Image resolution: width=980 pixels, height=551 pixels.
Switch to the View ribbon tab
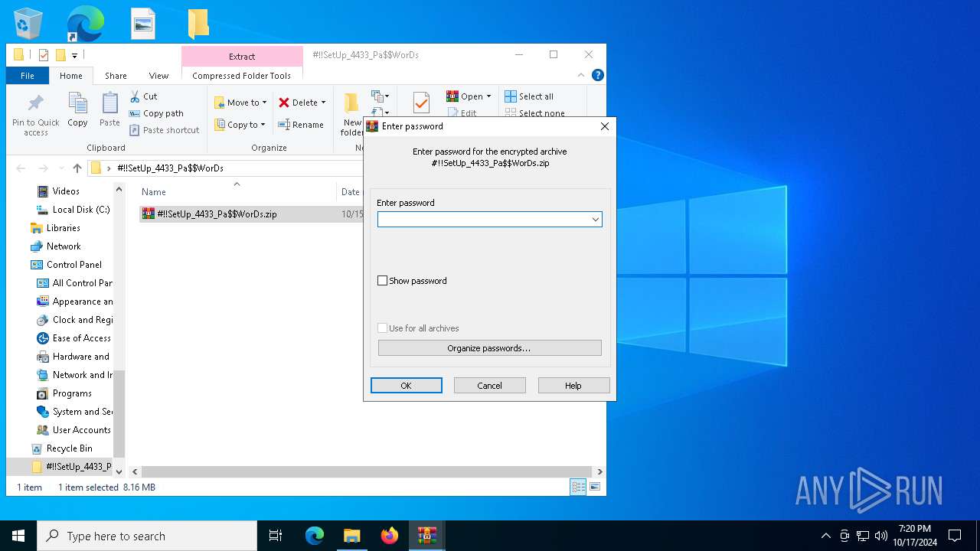click(x=158, y=76)
